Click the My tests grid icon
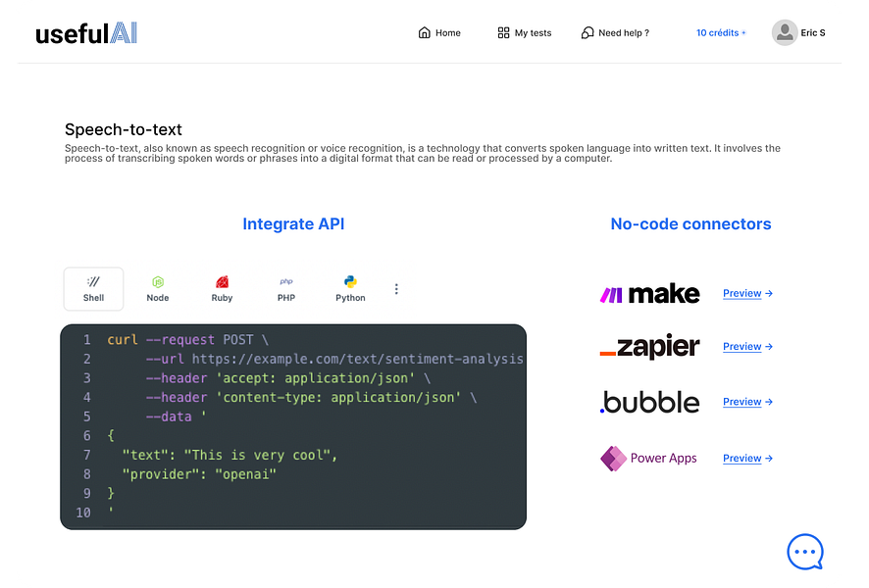This screenshot has width=869, height=588. point(503,32)
